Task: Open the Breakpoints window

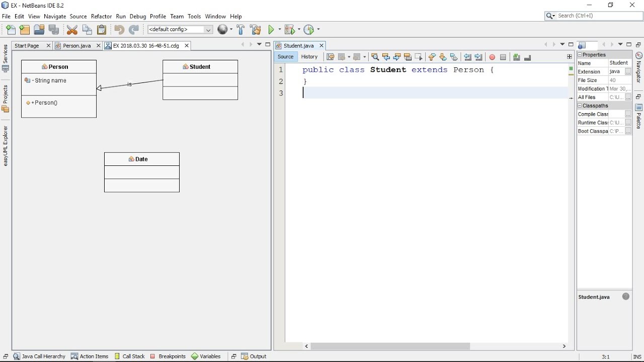Action: 168,356
